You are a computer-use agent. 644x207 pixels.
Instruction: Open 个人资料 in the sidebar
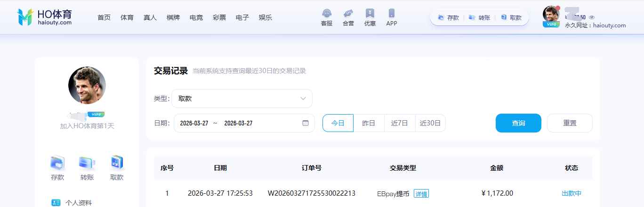(78, 203)
